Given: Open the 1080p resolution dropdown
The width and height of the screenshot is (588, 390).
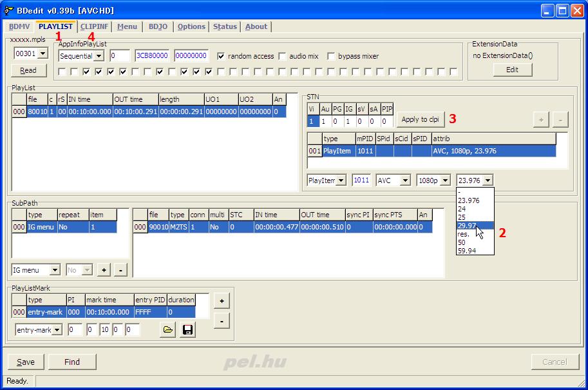Looking at the screenshot, I should [x=445, y=180].
